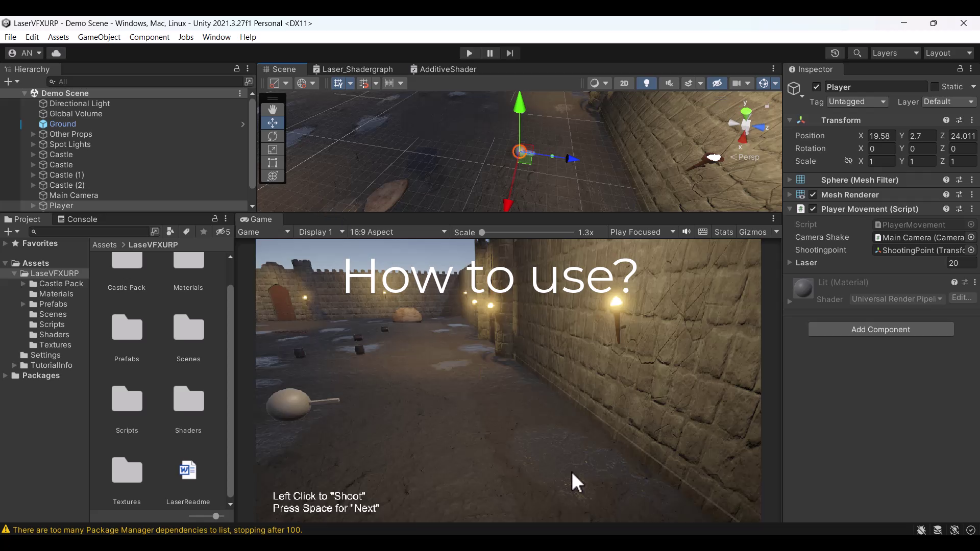
Task: Click the Add Component button
Action: (x=880, y=329)
